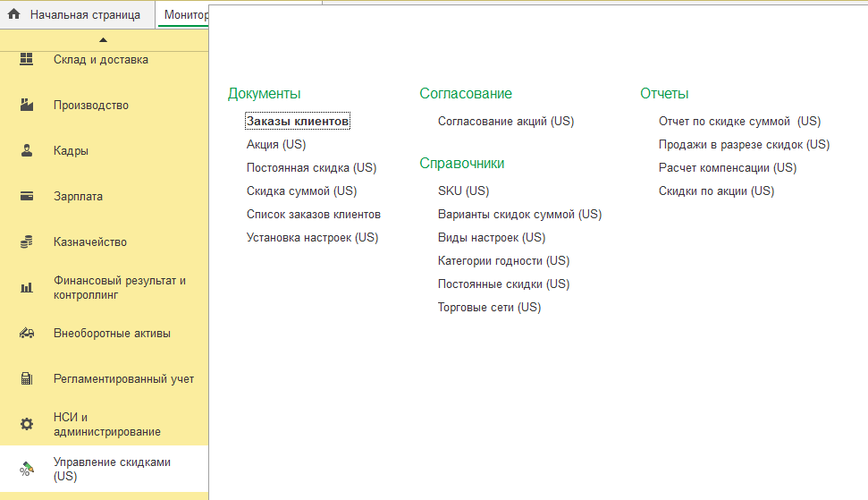Click the Финансовый результат chart icon
Image resolution: width=868 pixels, height=500 pixels.
tap(27, 288)
